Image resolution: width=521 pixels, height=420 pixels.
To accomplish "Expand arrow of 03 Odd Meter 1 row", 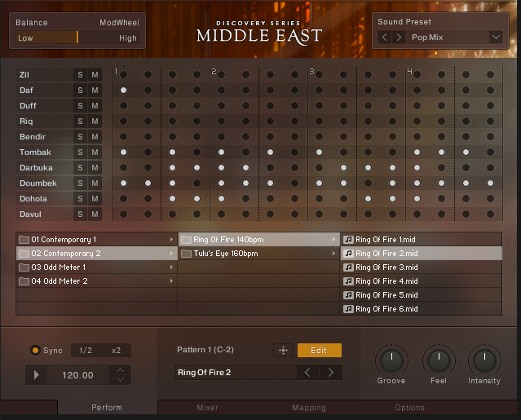I will 171,267.
